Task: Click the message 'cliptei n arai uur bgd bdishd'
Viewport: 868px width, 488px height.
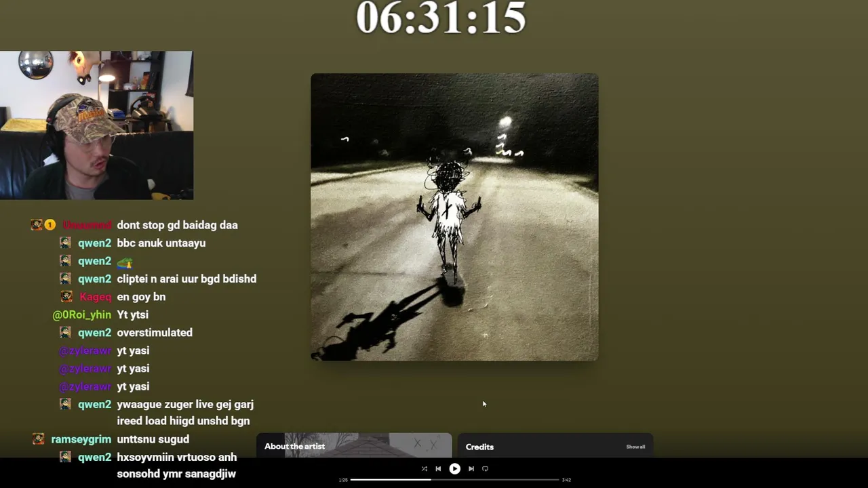Action: [x=186, y=279]
